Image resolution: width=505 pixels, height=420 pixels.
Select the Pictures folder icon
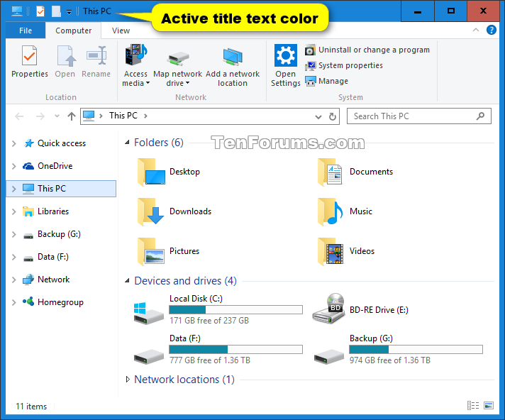tap(151, 252)
